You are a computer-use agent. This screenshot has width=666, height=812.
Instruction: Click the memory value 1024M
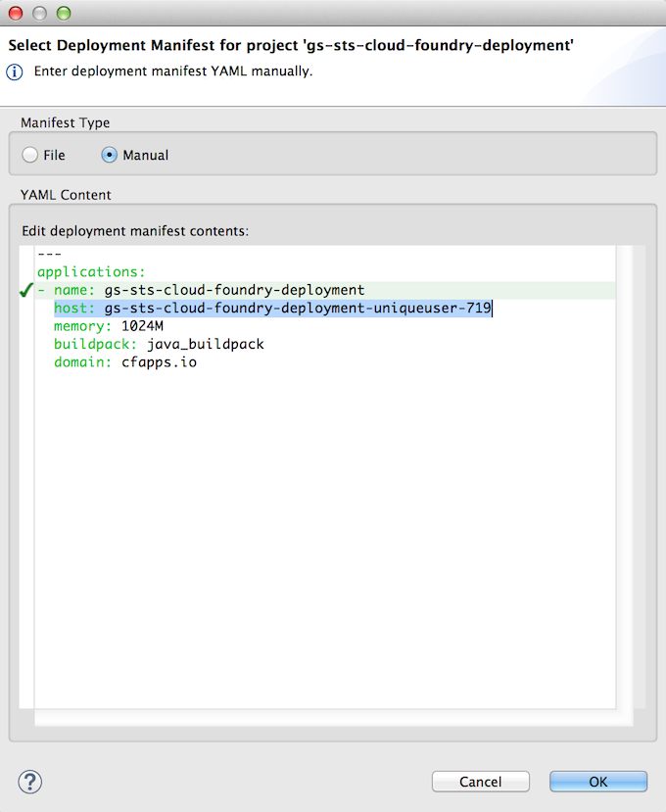(x=142, y=326)
